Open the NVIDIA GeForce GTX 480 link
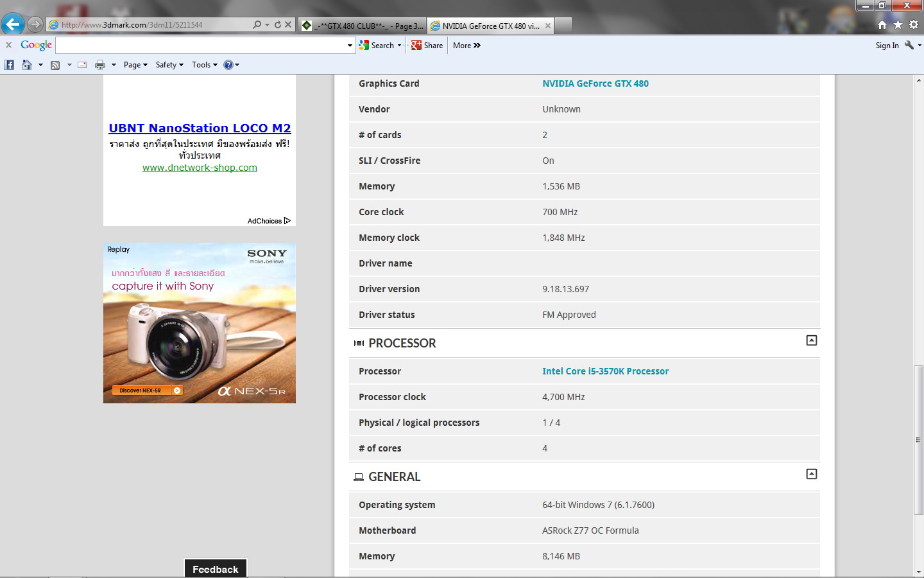Screen dimensions: 924x578 click(x=595, y=83)
